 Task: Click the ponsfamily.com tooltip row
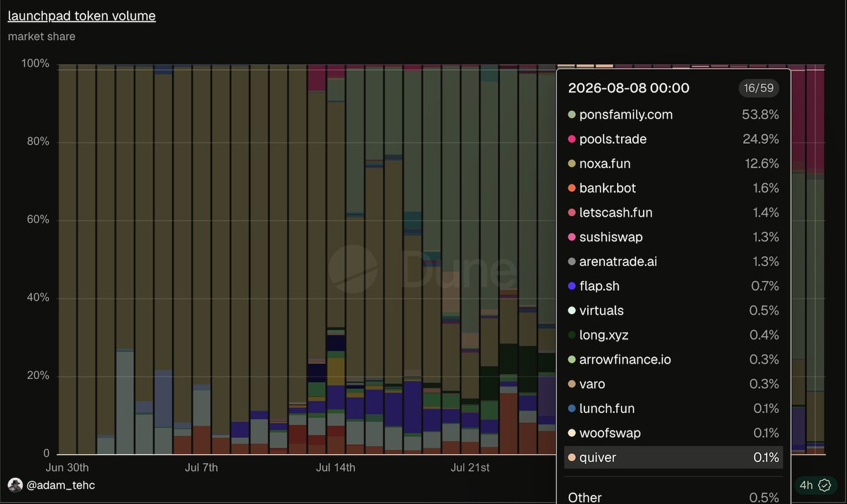click(x=673, y=114)
